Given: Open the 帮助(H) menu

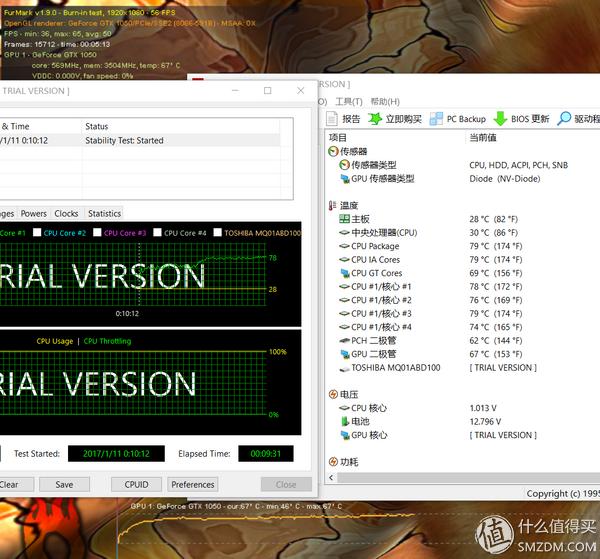Looking at the screenshot, I should [385, 101].
